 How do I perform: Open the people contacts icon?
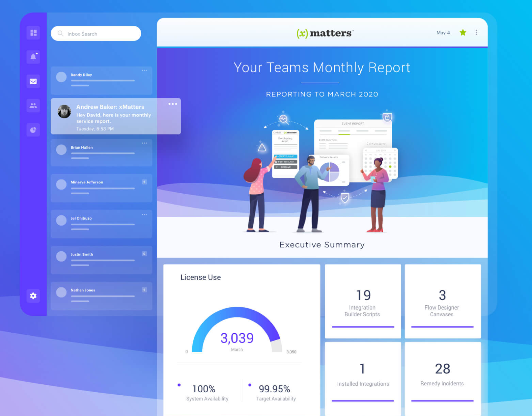coord(33,106)
